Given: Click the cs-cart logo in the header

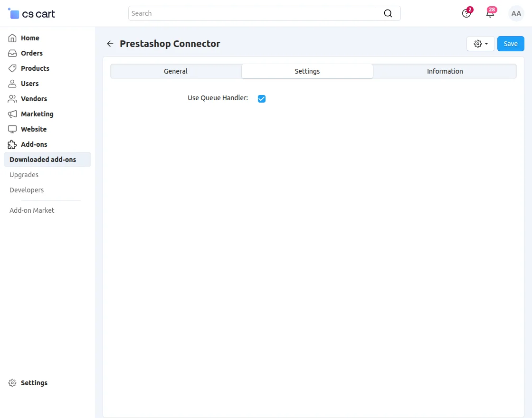Looking at the screenshot, I should [x=31, y=13].
